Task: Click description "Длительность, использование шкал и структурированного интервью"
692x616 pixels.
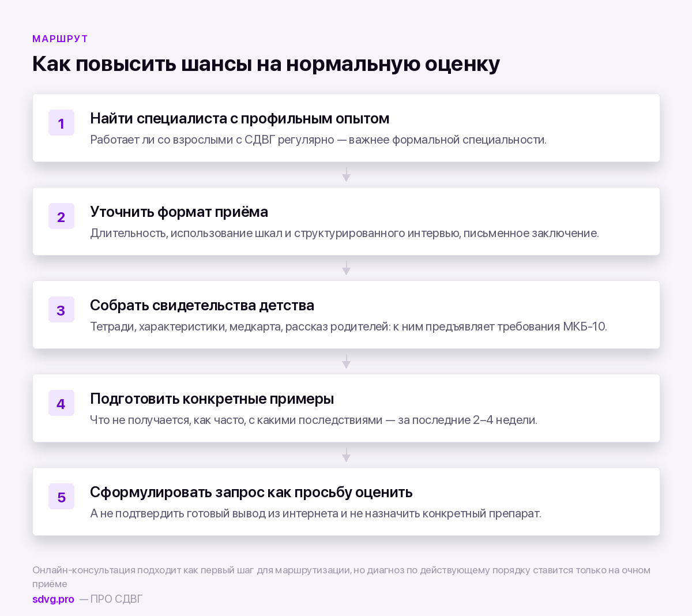Action: click(x=274, y=233)
